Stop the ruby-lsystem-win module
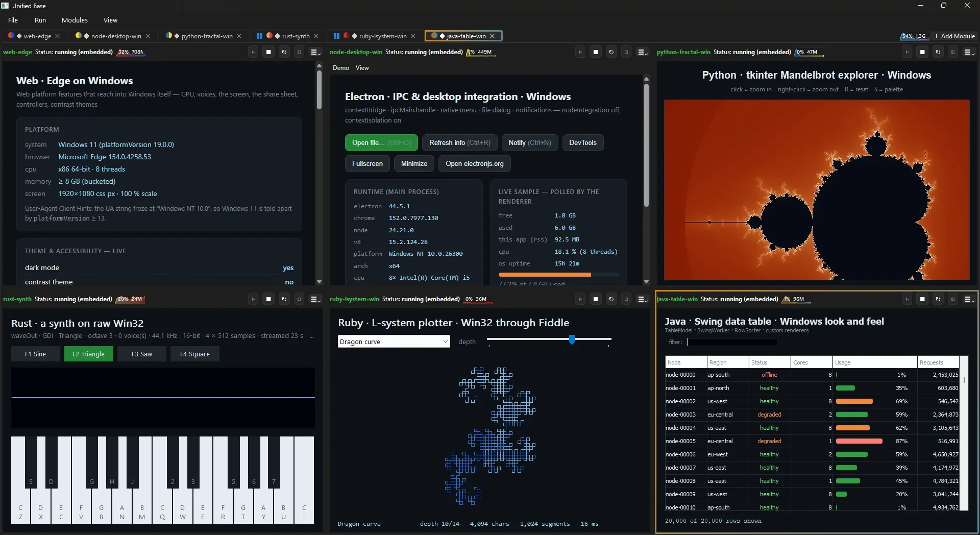This screenshot has height=535, width=980. point(596,299)
